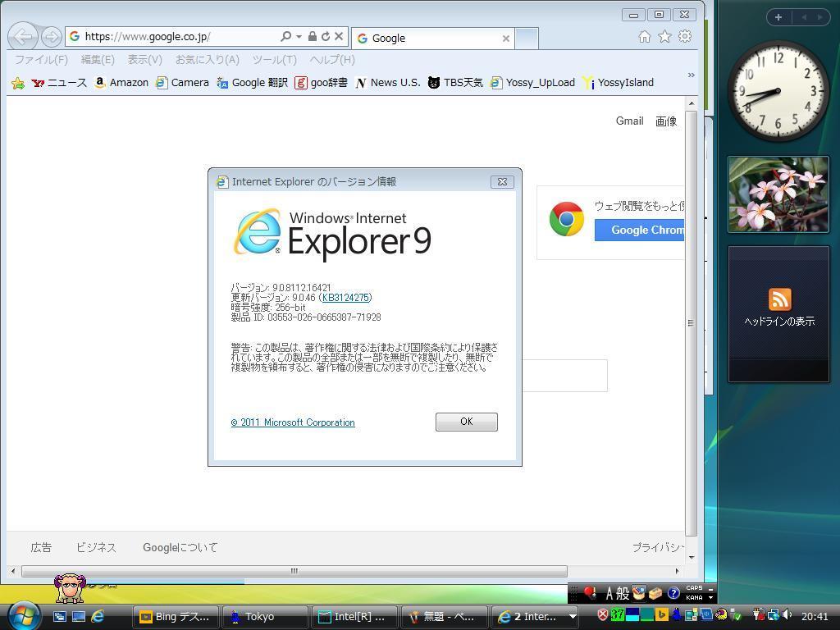Open the YossyIsland favorite
This screenshot has width=840, height=630.
619,83
